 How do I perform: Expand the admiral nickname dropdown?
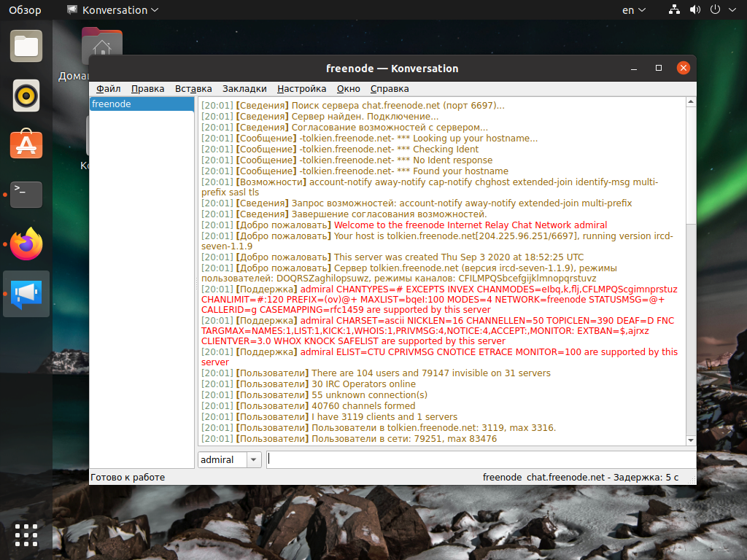pyautogui.click(x=254, y=459)
